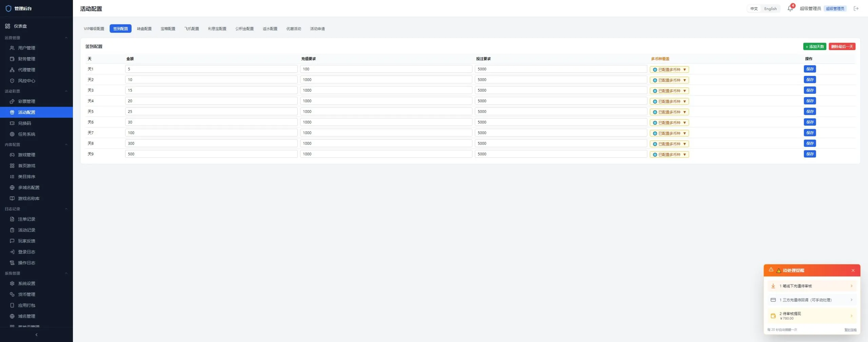The height and width of the screenshot is (342, 868).
Task: Click the 应用打包 phone icon
Action: click(12, 305)
